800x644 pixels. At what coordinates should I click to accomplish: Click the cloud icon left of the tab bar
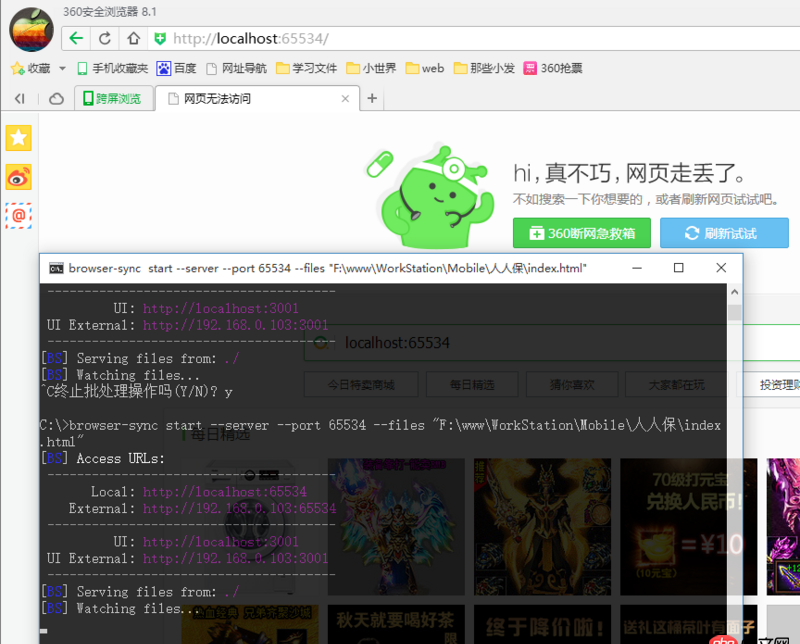tap(56, 98)
